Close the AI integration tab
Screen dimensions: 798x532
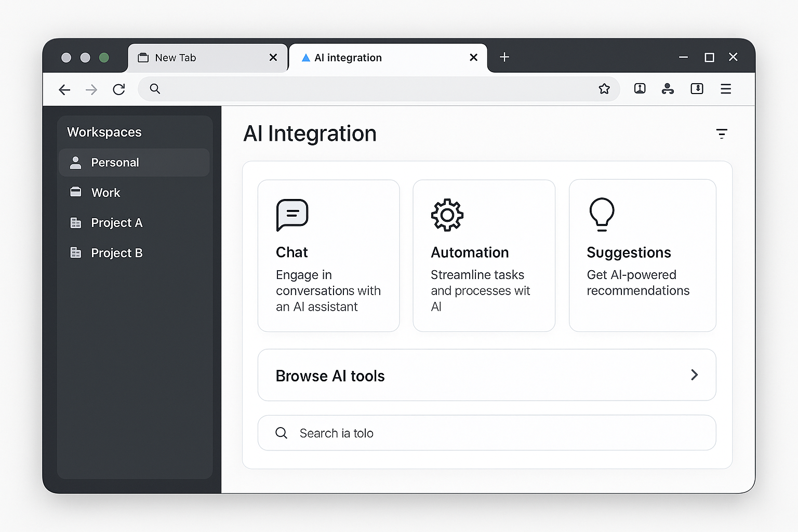(x=473, y=57)
